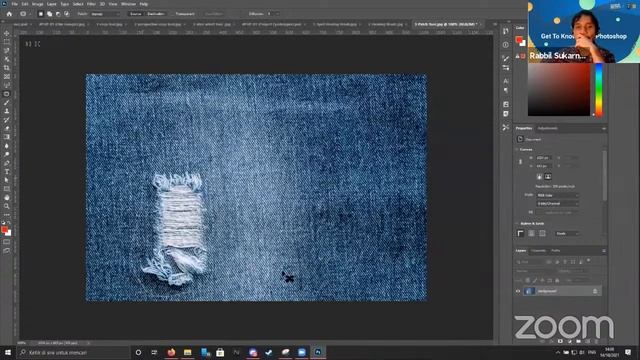Choose Subtract from Selection mode
This screenshot has height=360, width=640.
[58, 14]
